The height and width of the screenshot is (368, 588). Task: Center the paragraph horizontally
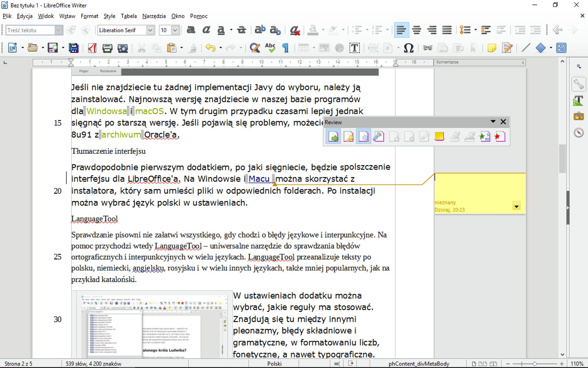pos(417,30)
